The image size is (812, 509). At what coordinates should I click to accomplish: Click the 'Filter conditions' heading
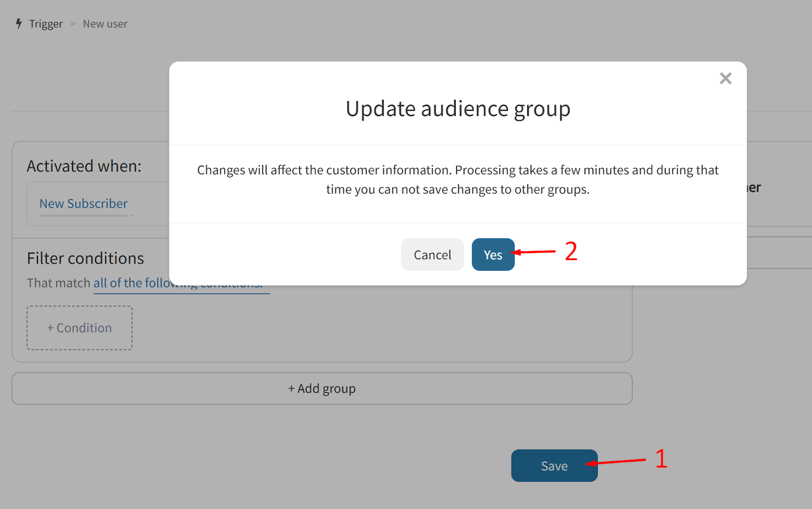[85, 258]
